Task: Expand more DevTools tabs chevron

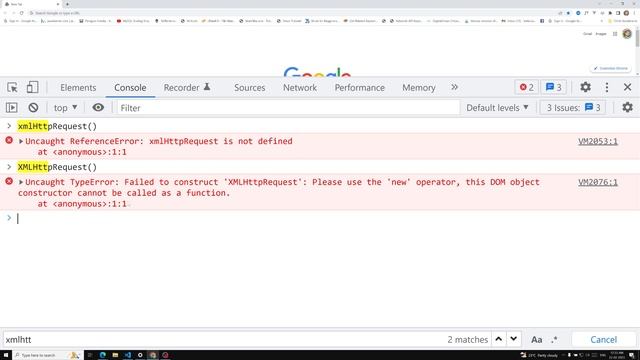Action: [454, 87]
